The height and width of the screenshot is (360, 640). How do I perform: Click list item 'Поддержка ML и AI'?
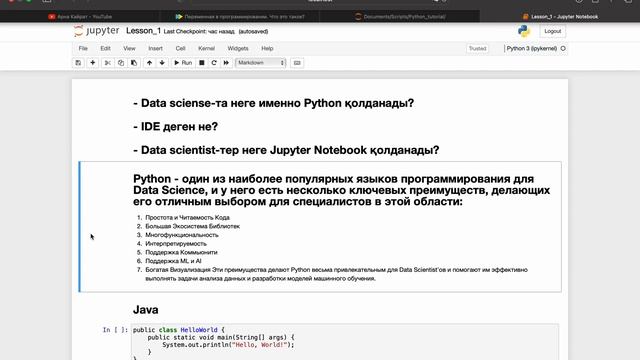coord(173,261)
